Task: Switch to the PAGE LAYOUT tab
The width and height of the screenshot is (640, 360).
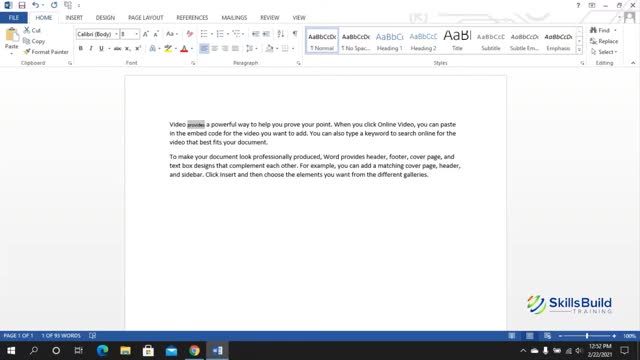Action: click(145, 18)
